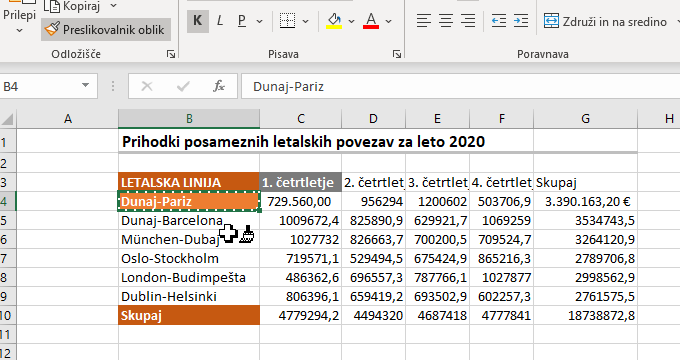Click the borders icon
680x360 pixels.
click(x=287, y=21)
